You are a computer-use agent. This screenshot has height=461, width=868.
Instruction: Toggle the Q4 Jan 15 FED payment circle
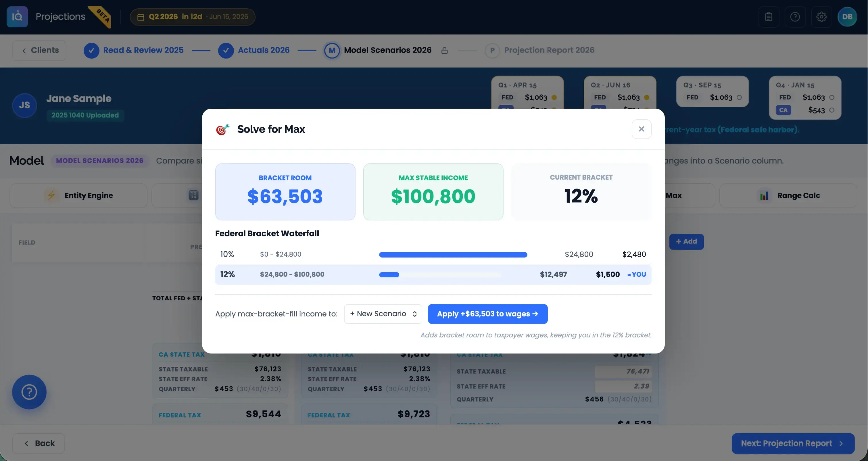click(831, 97)
